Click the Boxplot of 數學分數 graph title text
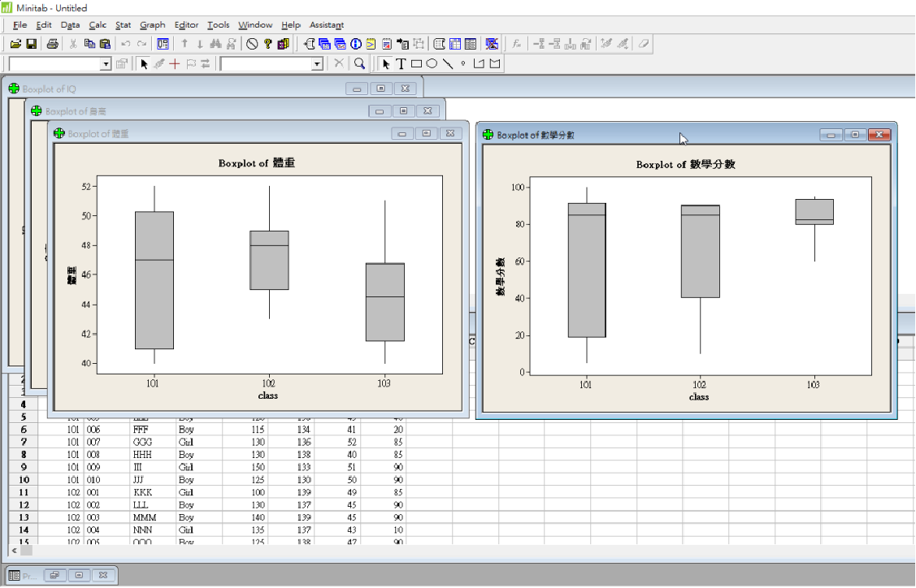This screenshot has width=916, height=588. coord(686,165)
